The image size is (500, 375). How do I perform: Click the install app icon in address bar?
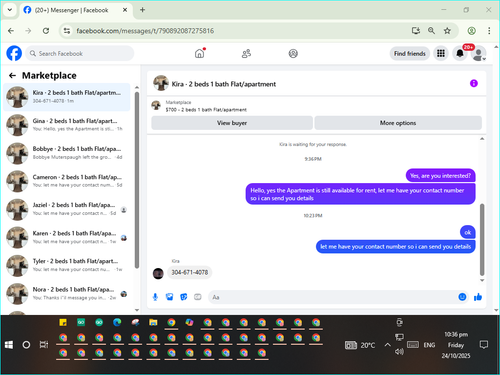click(415, 31)
